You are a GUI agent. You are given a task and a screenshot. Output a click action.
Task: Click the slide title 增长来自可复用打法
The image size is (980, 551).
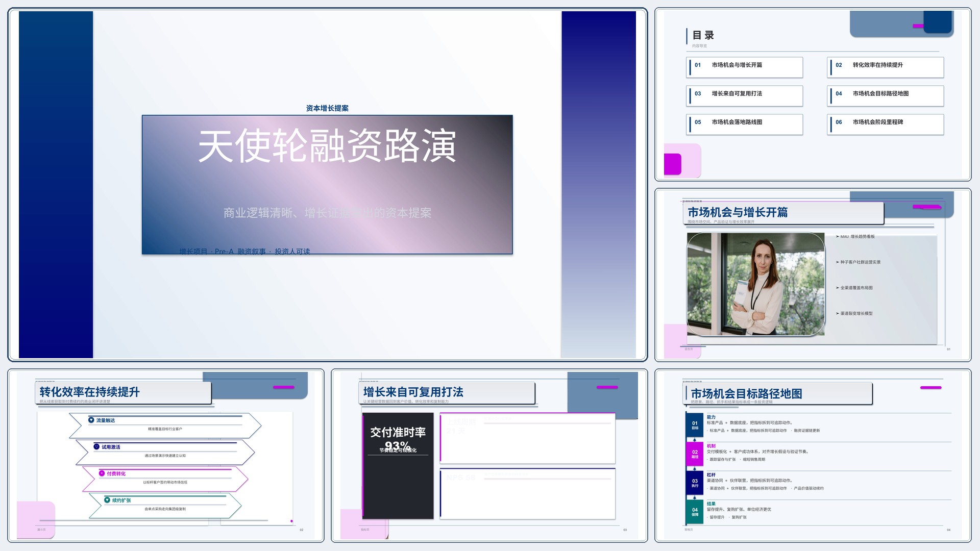413,392
